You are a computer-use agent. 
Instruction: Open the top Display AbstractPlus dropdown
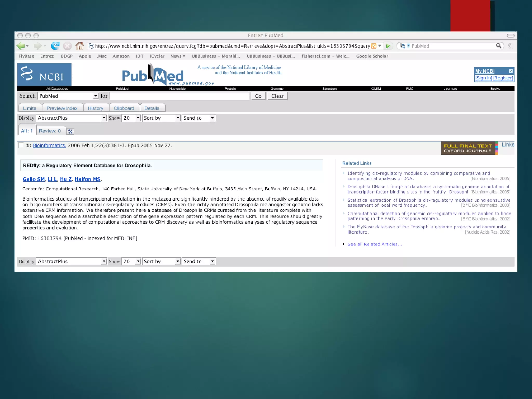pyautogui.click(x=71, y=118)
